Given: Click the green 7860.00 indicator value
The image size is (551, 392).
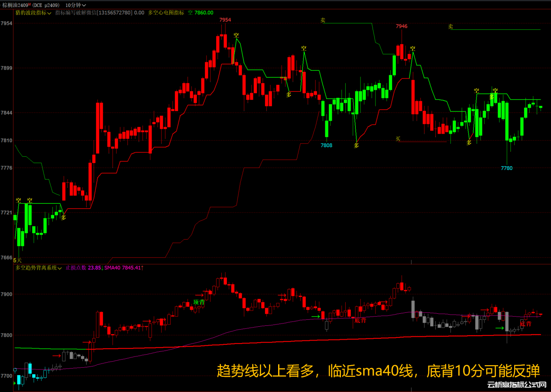Looking at the screenshot, I should pos(204,13).
